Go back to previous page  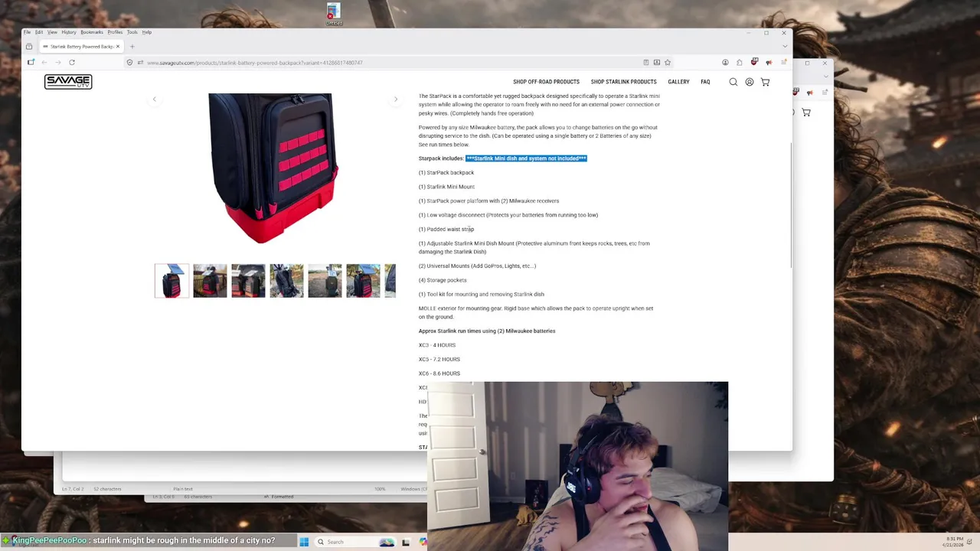(x=44, y=63)
